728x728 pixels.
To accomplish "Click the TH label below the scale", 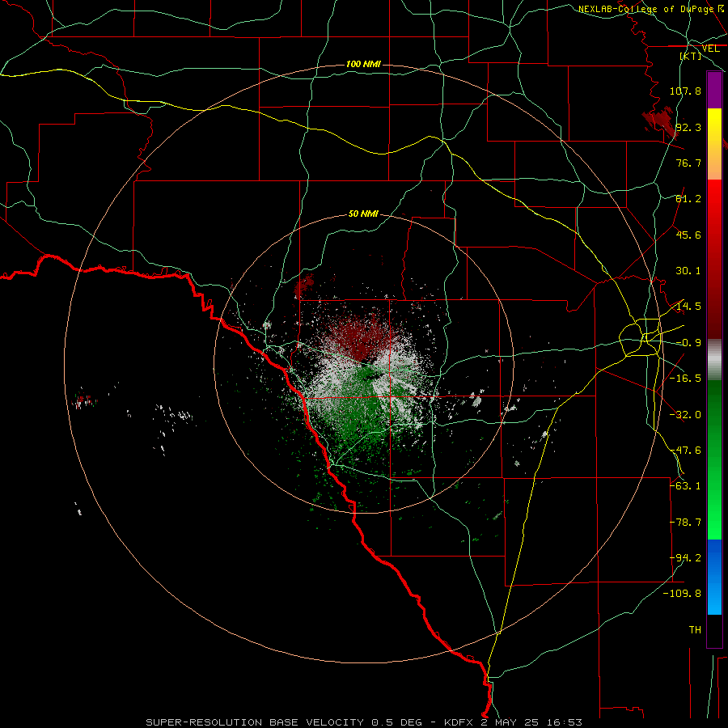I will tap(695, 630).
